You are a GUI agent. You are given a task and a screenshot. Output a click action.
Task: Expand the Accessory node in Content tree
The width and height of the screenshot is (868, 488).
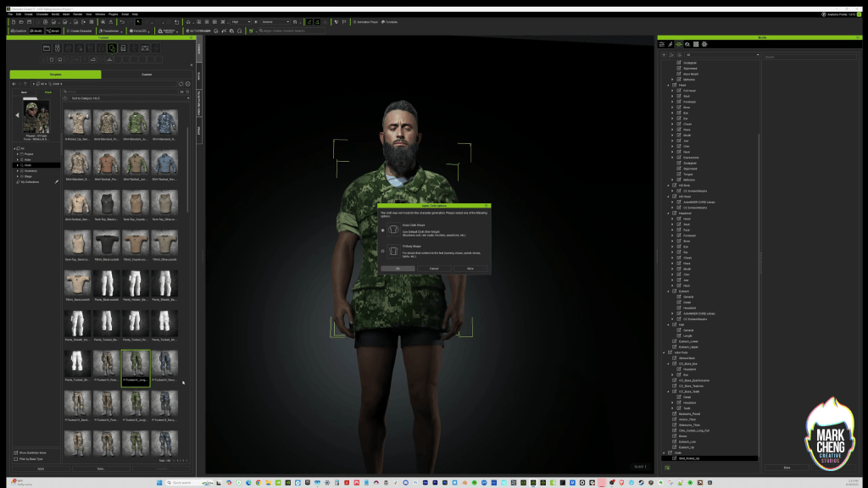click(x=18, y=170)
